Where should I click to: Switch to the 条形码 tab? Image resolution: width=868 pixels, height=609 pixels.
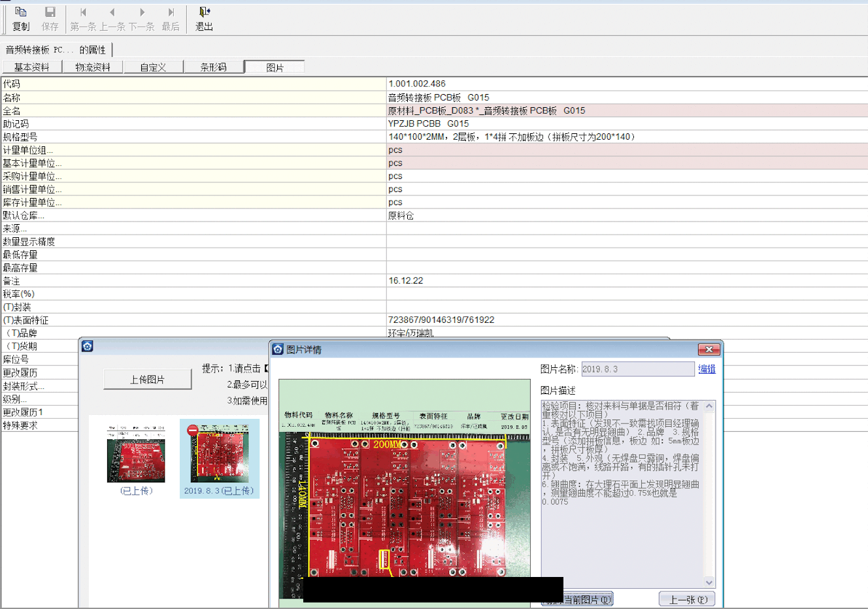[x=214, y=67]
